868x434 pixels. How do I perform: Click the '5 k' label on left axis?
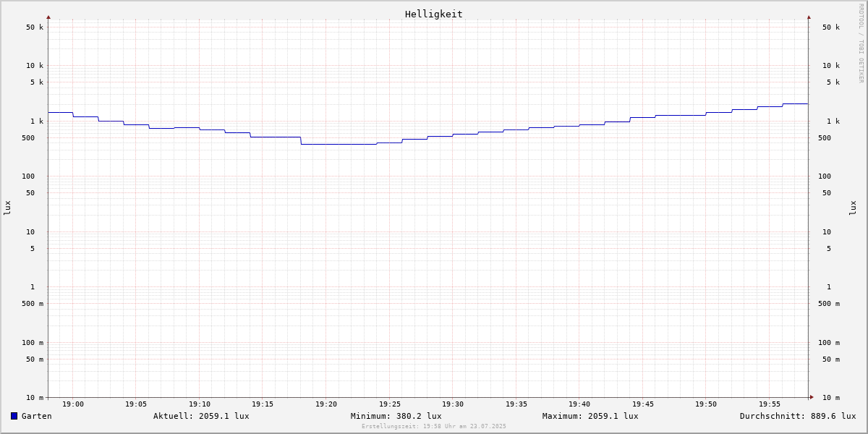(37, 82)
